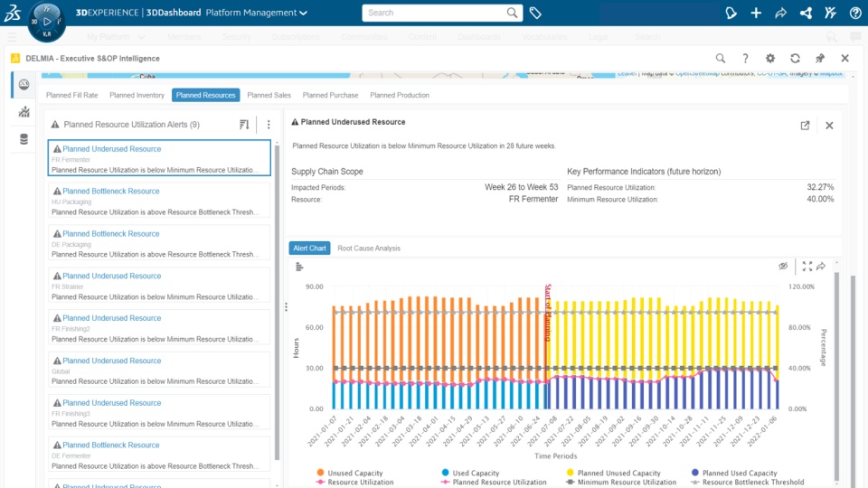This screenshot has height=488, width=868.
Task: Click the alerts list vertical scrollbar
Action: tap(277, 302)
